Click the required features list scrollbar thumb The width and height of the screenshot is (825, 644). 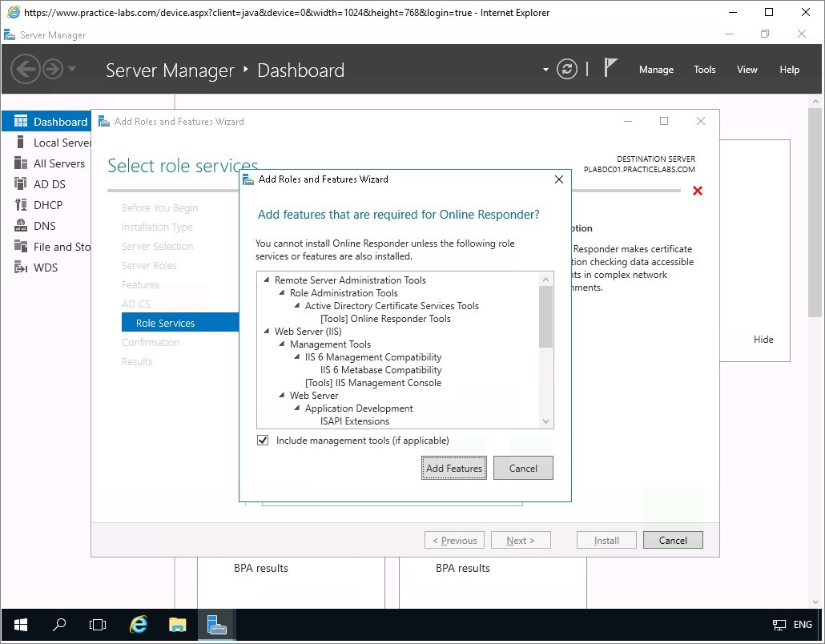(545, 316)
